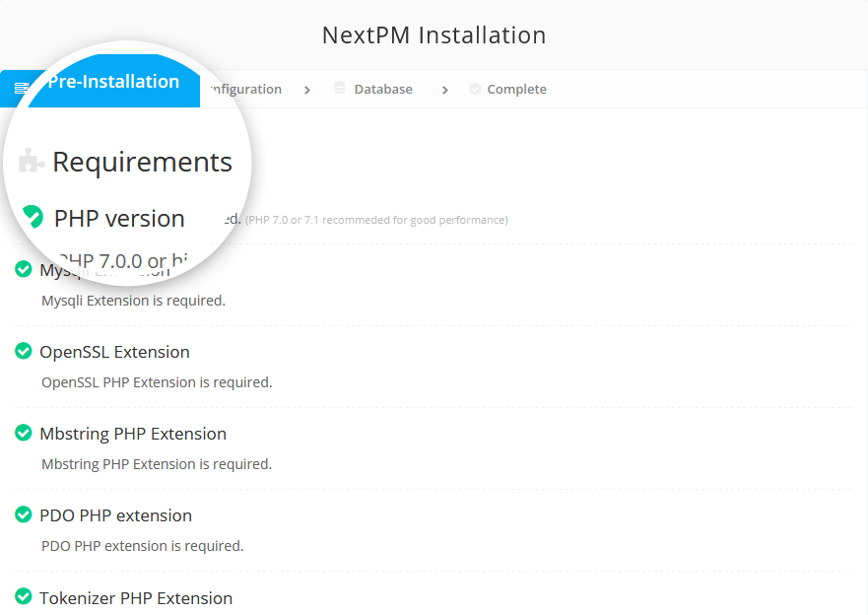868x615 pixels.
Task: Click the PHP 7.0 or 7.1 recommendation note
Action: click(376, 220)
